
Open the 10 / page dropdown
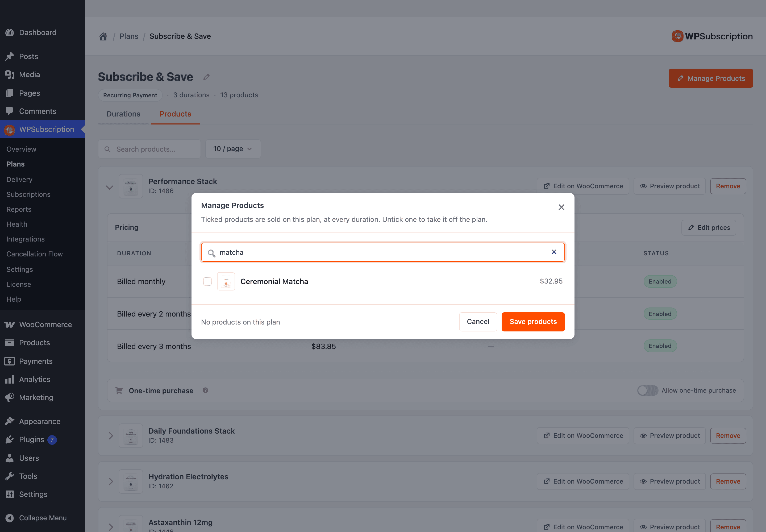point(233,149)
